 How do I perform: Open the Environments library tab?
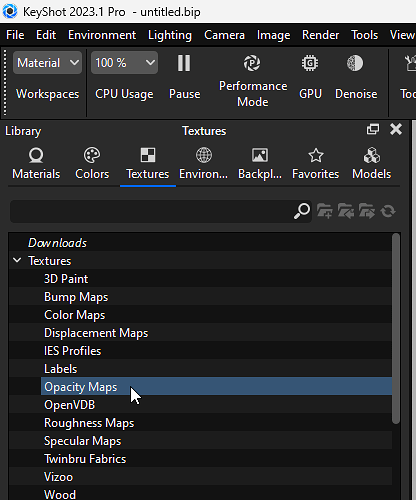[204, 164]
